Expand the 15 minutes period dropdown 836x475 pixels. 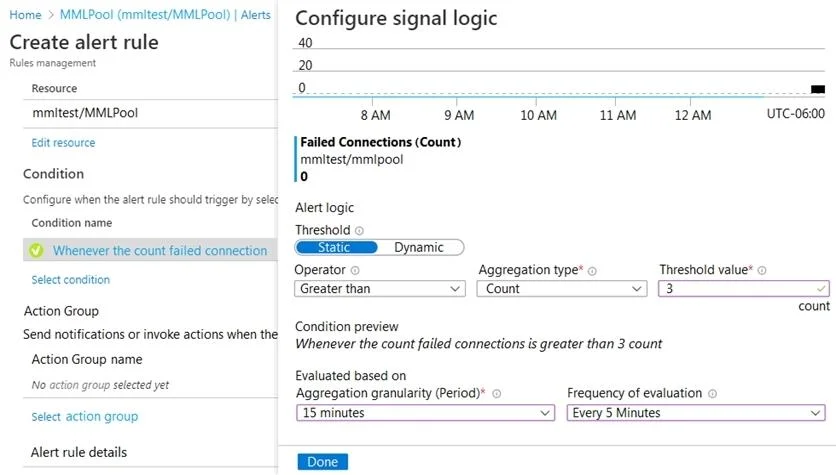tap(425, 413)
